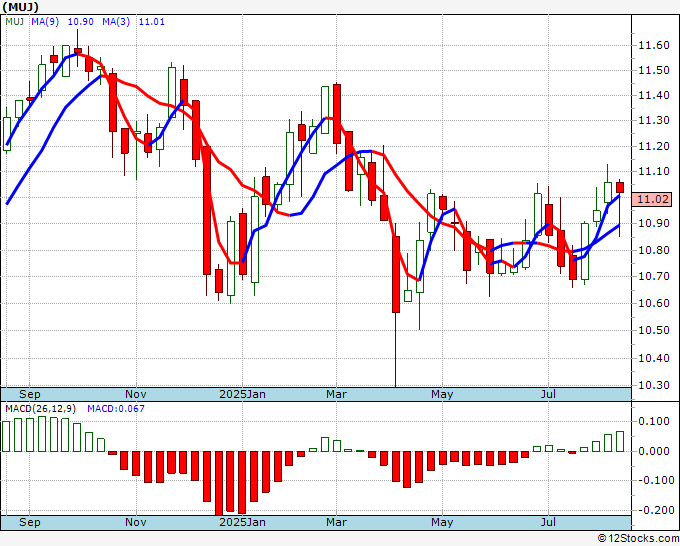Click the deepest red MACD bar before January
This screenshot has width=680, height=546.
[x=219, y=483]
